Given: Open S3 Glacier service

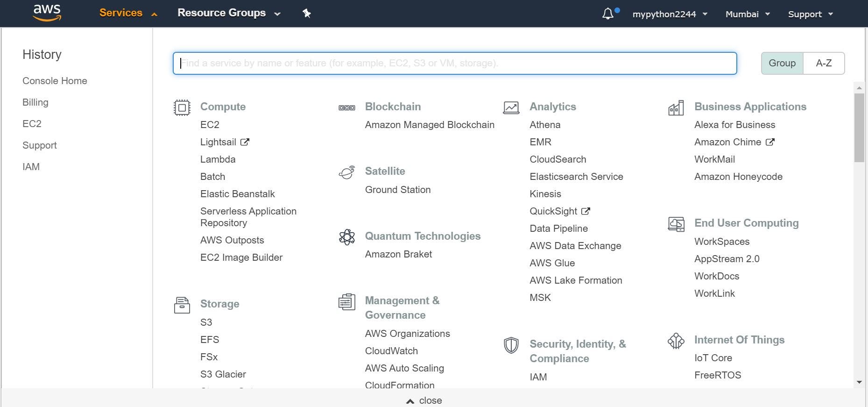Looking at the screenshot, I should coord(223,374).
